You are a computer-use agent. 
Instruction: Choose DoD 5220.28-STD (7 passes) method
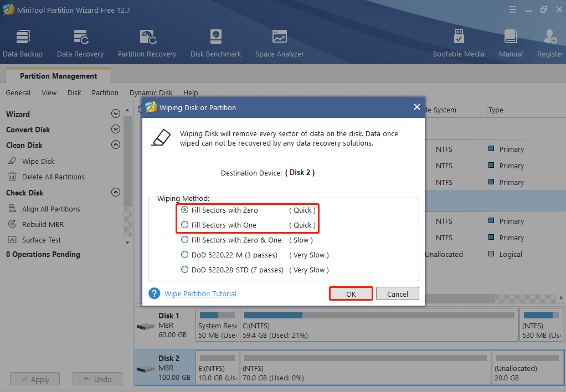point(184,270)
